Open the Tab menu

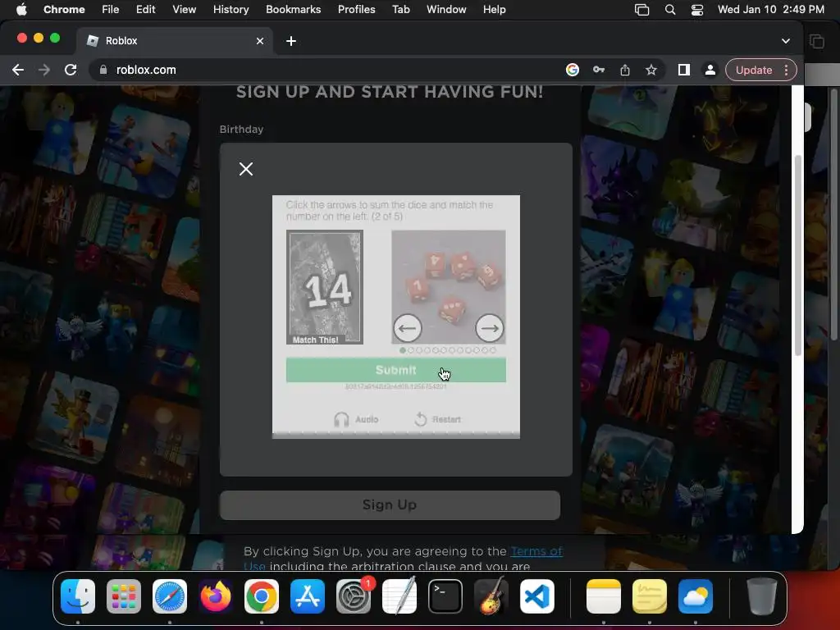point(400,10)
